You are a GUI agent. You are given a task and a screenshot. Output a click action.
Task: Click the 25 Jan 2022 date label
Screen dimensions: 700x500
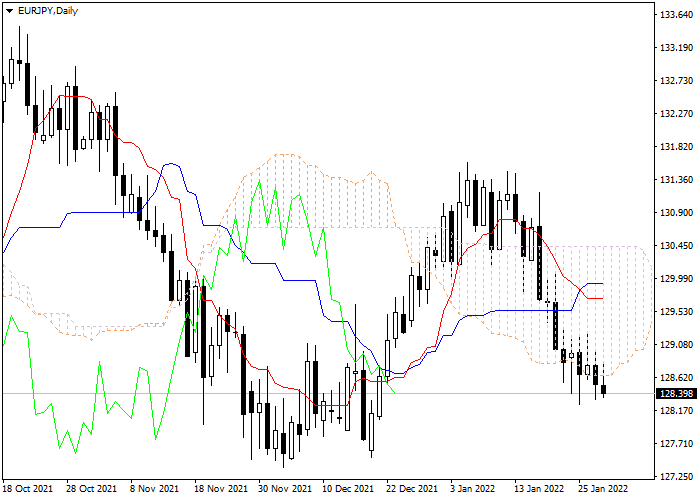point(603,489)
